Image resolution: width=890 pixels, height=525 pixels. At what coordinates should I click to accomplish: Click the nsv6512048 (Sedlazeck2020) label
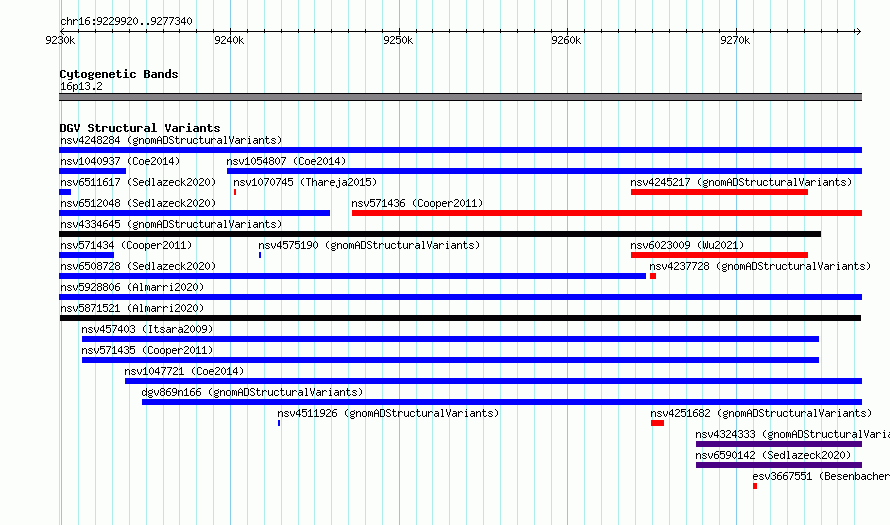(x=138, y=203)
